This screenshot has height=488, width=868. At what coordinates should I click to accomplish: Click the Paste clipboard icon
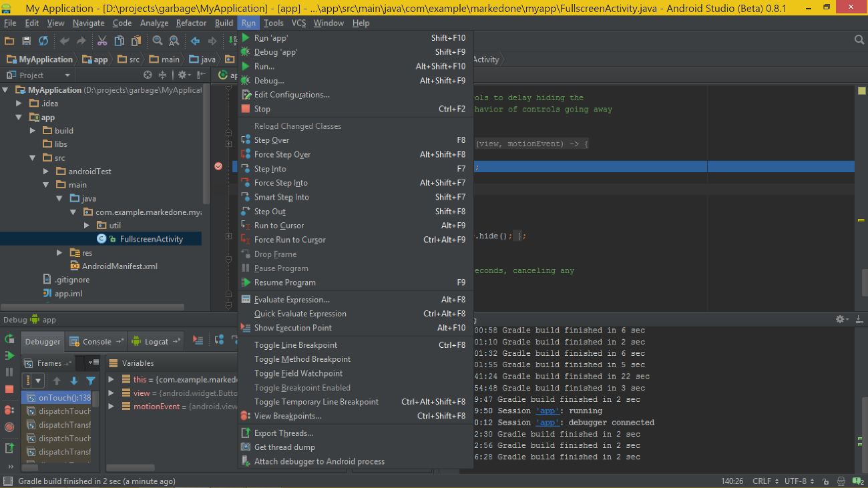click(x=136, y=41)
